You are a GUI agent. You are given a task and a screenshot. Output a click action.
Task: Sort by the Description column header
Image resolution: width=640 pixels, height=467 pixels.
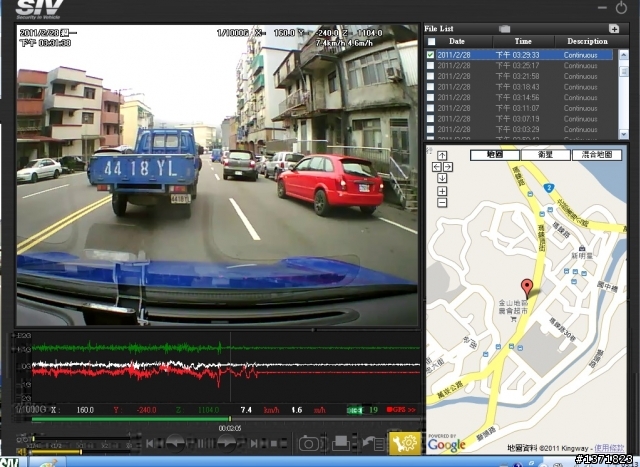point(587,41)
